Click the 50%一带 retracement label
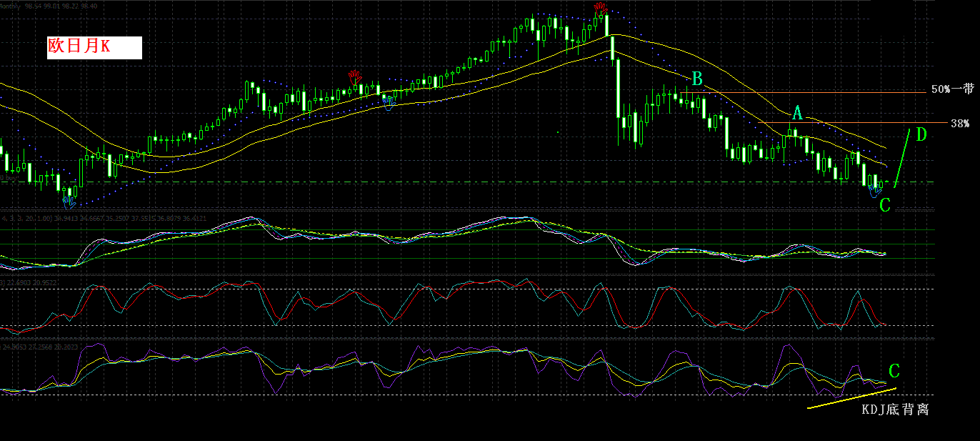980x441 pixels. 953,89
